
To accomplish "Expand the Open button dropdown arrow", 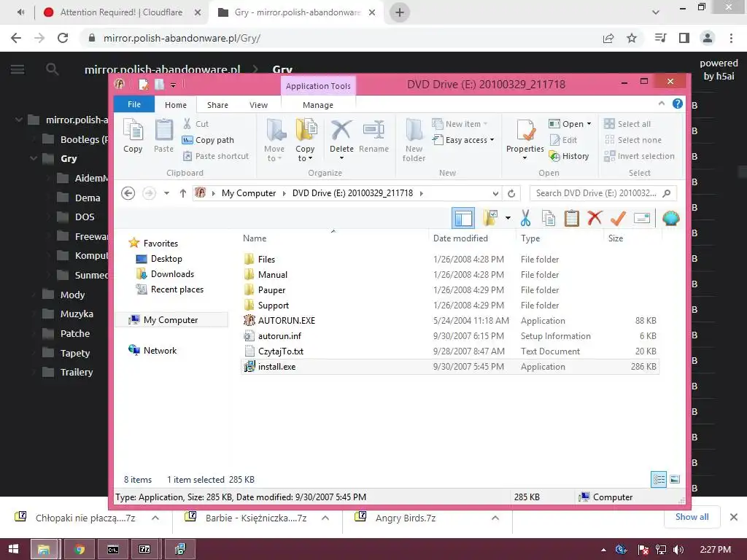I will pyautogui.click(x=589, y=124).
